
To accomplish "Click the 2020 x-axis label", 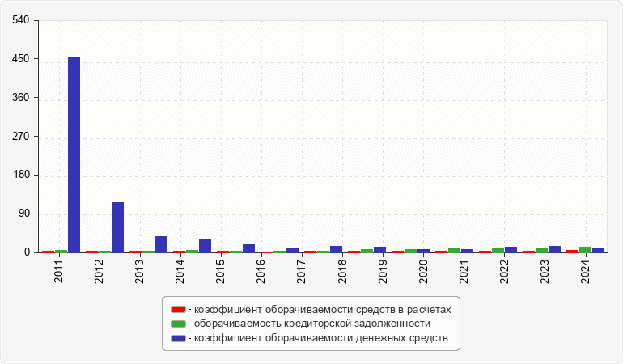I will tap(423, 270).
